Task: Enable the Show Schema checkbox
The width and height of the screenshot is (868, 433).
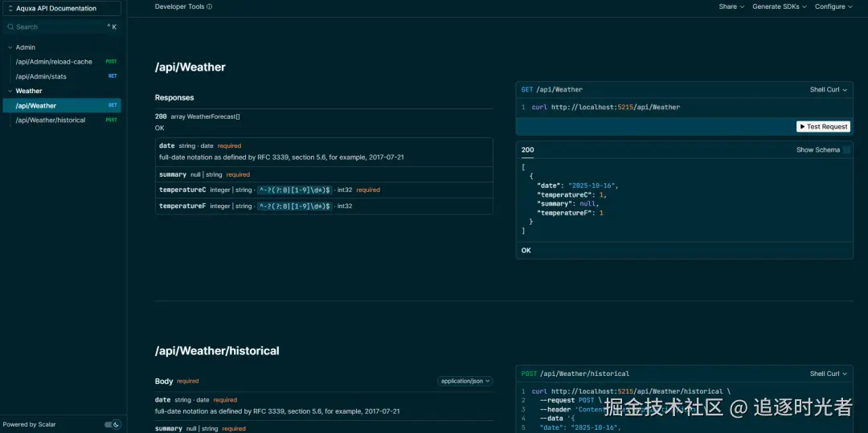Action: [846, 150]
